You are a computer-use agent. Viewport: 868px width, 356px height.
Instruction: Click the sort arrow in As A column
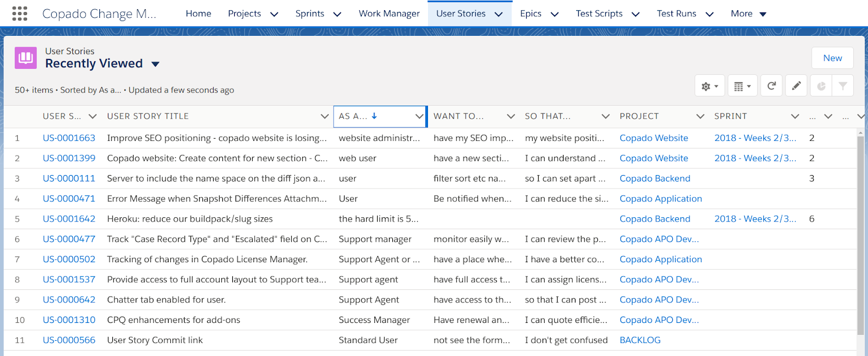click(374, 116)
